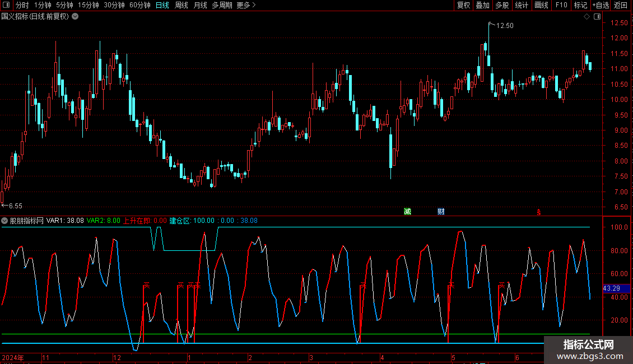
Task: Switch to 日线 daily chart
Action: coord(162,5)
